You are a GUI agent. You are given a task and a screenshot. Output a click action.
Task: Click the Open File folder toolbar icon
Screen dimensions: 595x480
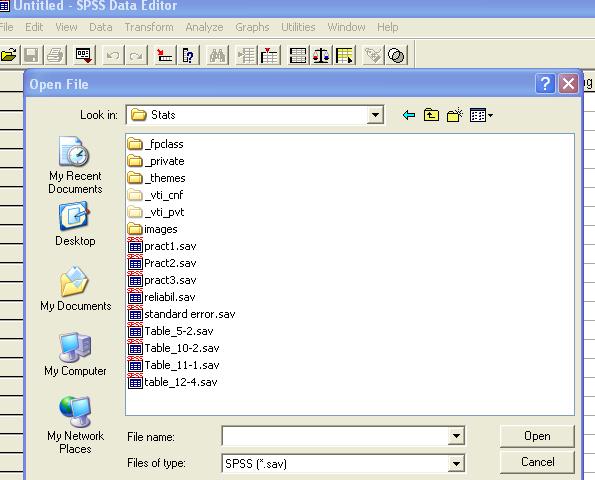9,55
